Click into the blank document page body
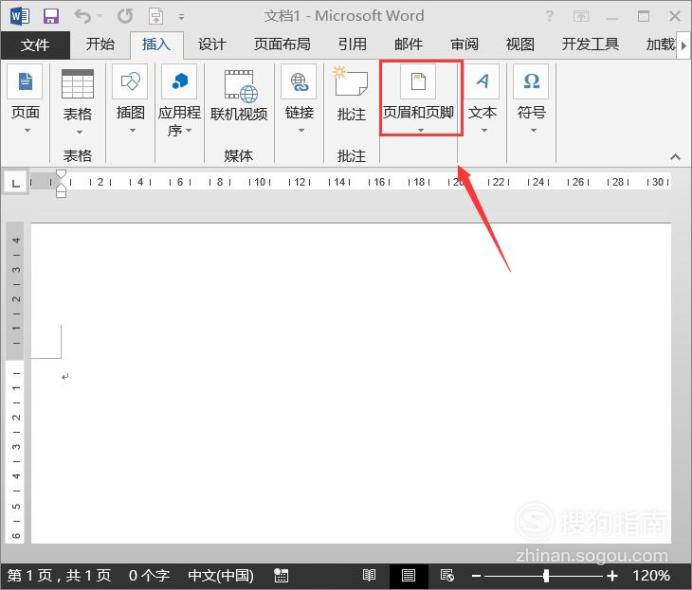 tap(351, 383)
